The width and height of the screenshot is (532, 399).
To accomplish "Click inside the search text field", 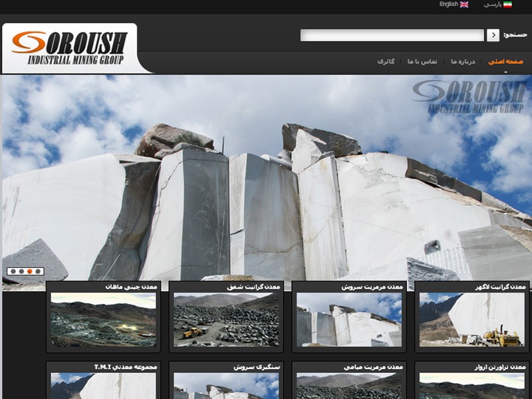I will coord(392,33).
